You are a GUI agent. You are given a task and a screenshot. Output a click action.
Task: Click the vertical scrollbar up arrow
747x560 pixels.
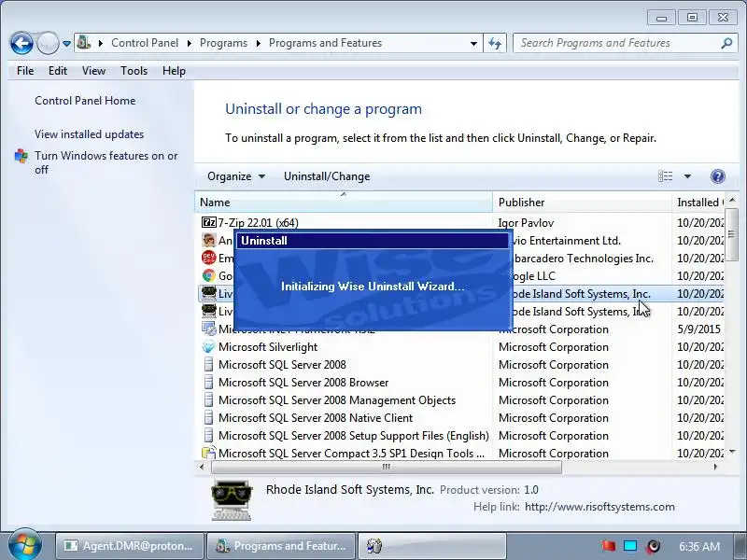click(732, 200)
